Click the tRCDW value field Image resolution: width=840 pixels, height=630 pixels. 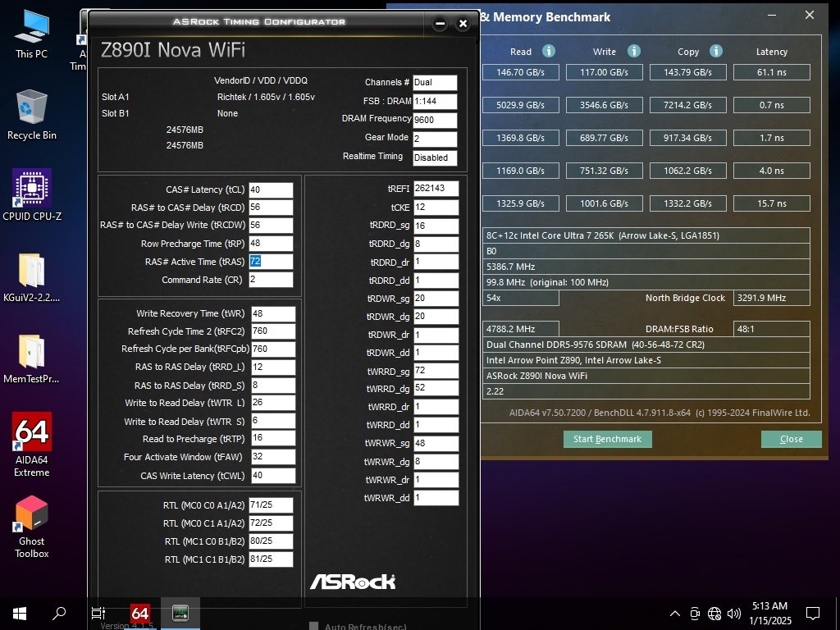pyautogui.click(x=271, y=225)
